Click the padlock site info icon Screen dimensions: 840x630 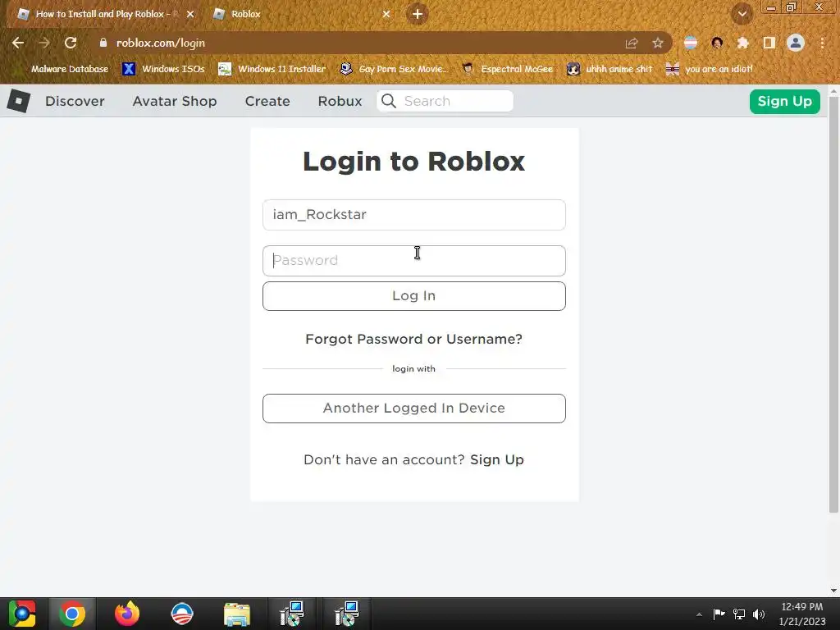click(x=103, y=43)
